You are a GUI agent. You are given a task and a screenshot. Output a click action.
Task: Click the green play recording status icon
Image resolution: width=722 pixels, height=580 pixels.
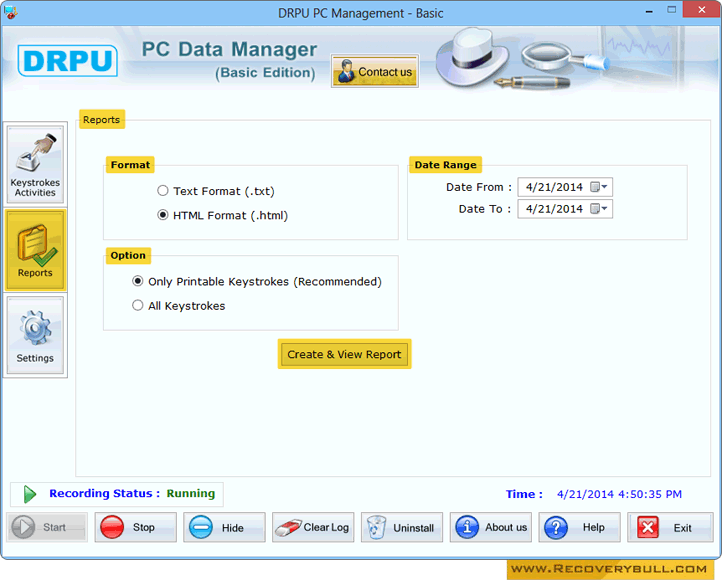(30, 494)
